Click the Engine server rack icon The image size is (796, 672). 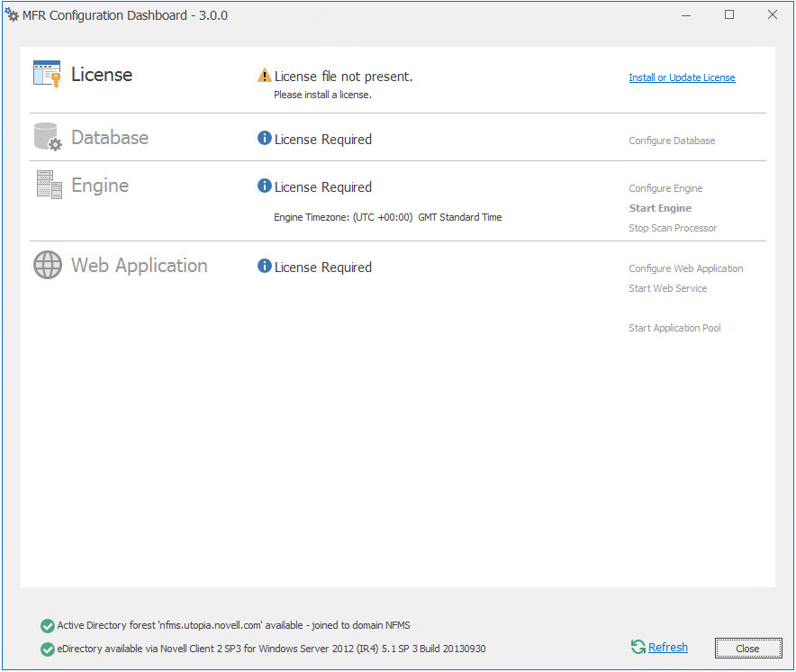[x=49, y=185]
